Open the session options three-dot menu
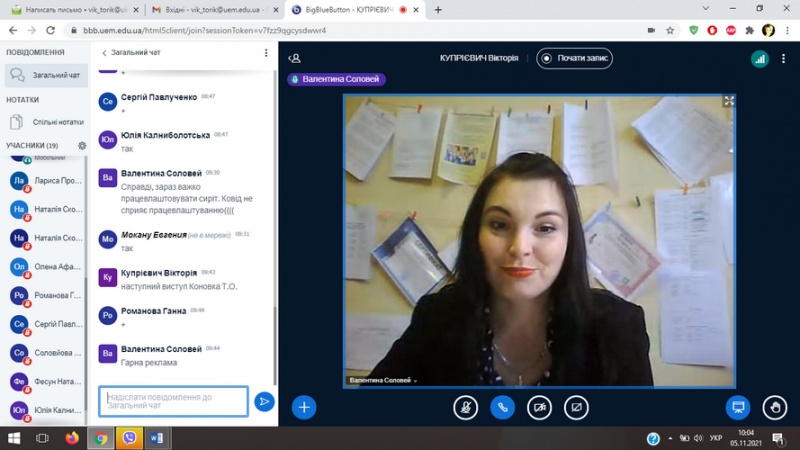This screenshot has width=800, height=450. point(785,58)
